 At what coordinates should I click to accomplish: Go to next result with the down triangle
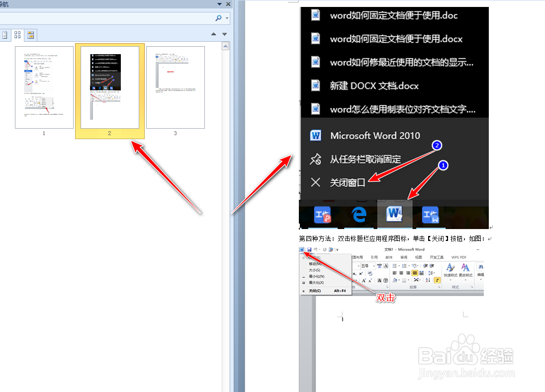click(225, 34)
